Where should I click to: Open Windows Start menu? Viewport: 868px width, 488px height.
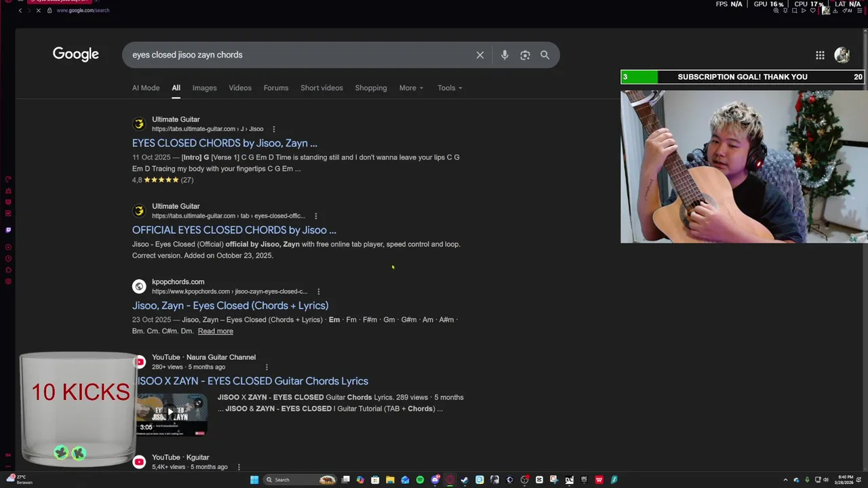tap(254, 480)
